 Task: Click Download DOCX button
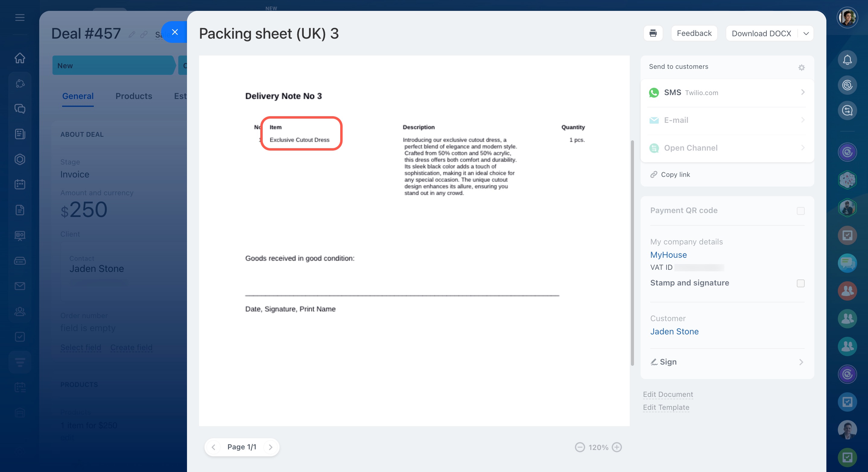tap(761, 33)
